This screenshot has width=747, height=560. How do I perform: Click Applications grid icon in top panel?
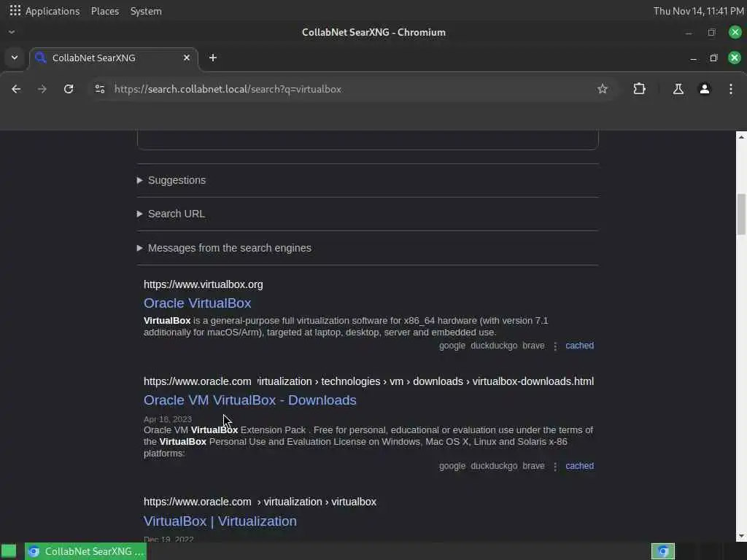tap(15, 10)
